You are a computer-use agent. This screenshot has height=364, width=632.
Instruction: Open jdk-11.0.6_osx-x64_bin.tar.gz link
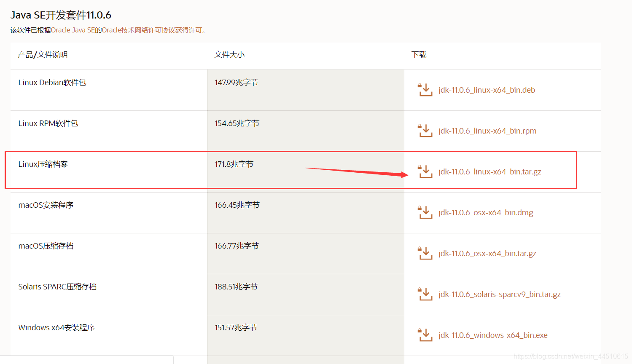pos(487,254)
